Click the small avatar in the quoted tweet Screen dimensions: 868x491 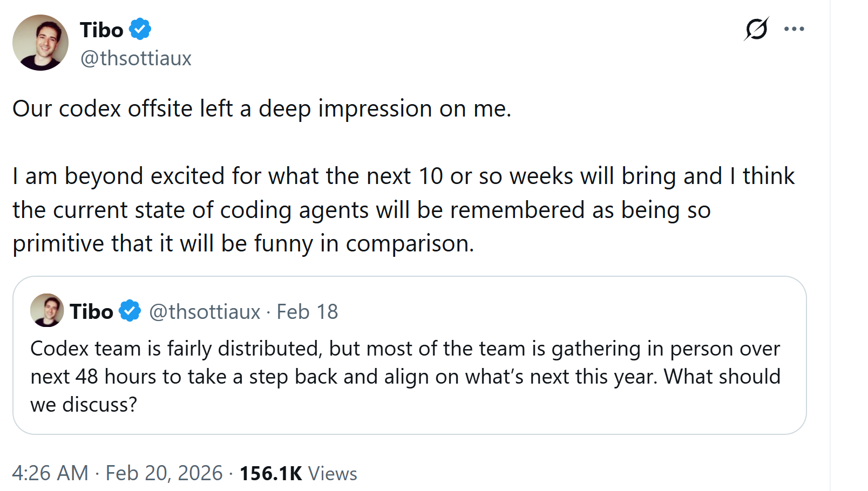click(47, 310)
